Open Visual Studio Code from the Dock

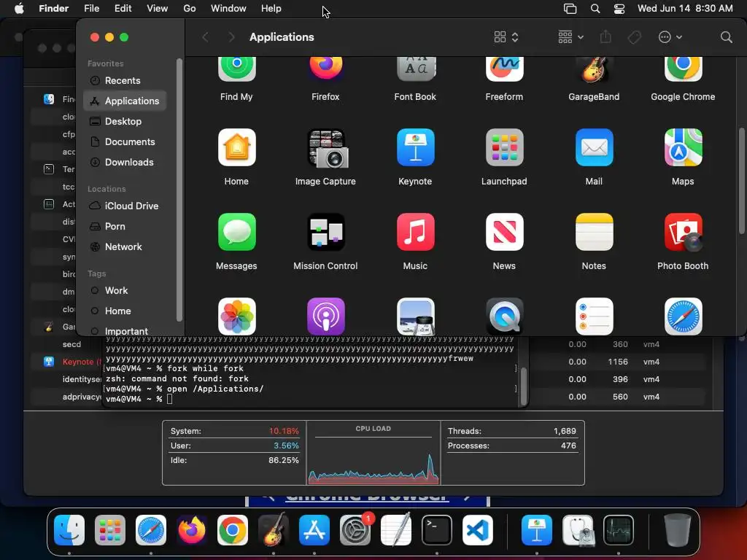tap(478, 530)
